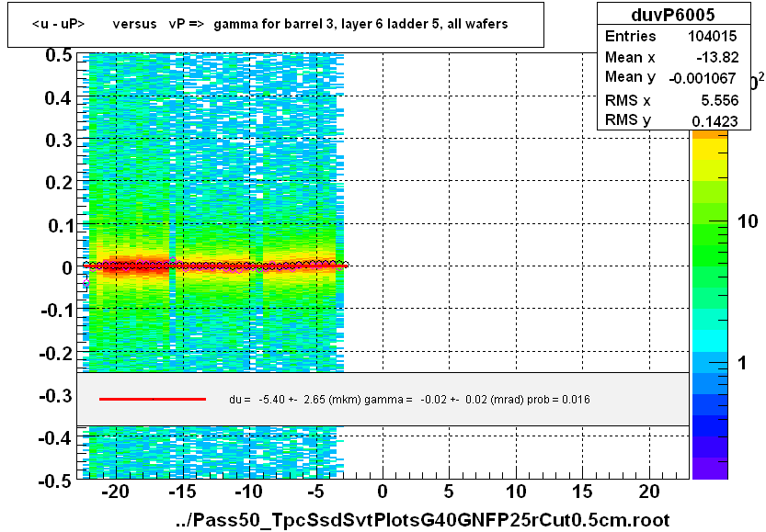Click the x-axis label -15
This screenshot has height=532, width=766.
point(182,492)
